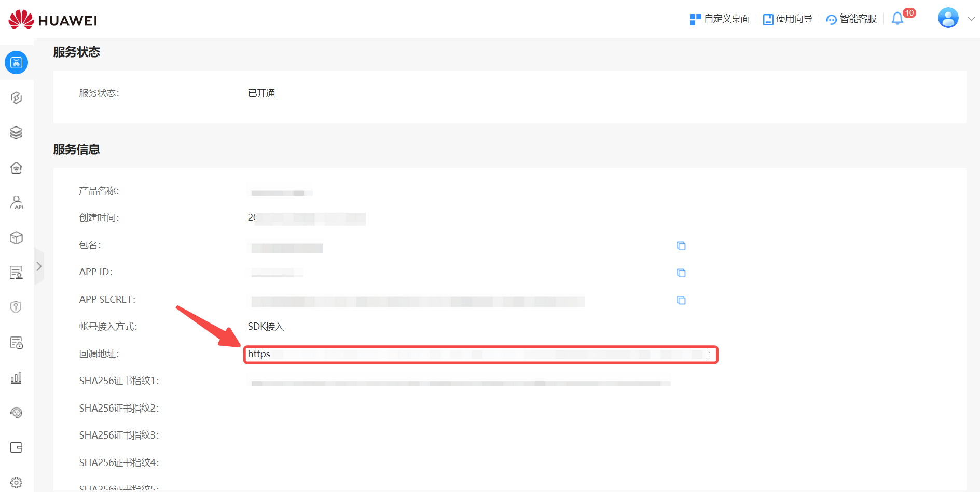Open the user avatar profile
The height and width of the screenshot is (492, 980).
[948, 18]
